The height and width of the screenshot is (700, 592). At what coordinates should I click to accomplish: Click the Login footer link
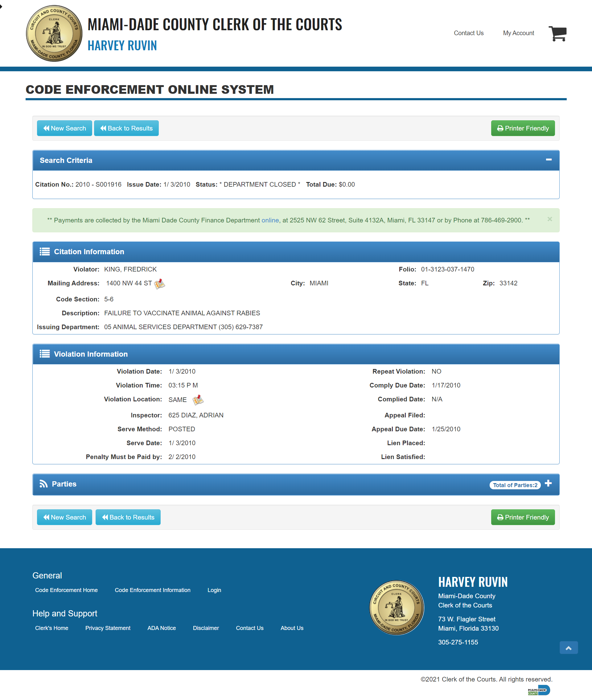(214, 590)
